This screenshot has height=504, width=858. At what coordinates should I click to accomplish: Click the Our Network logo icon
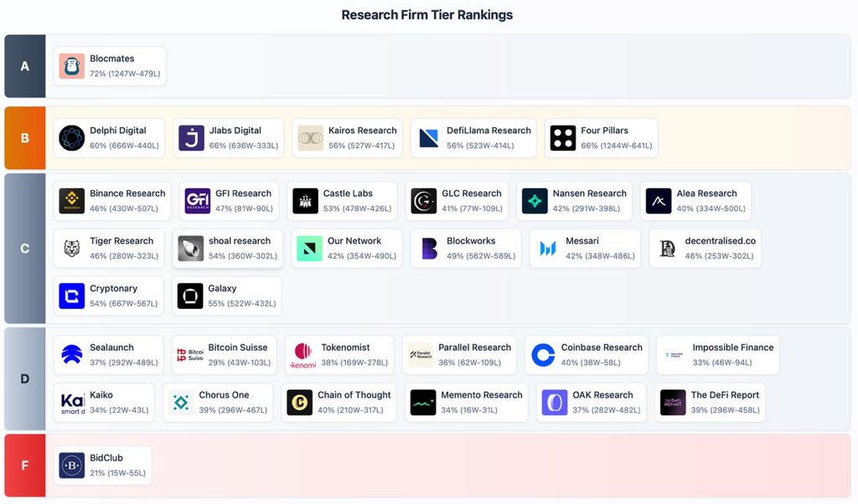[310, 249]
